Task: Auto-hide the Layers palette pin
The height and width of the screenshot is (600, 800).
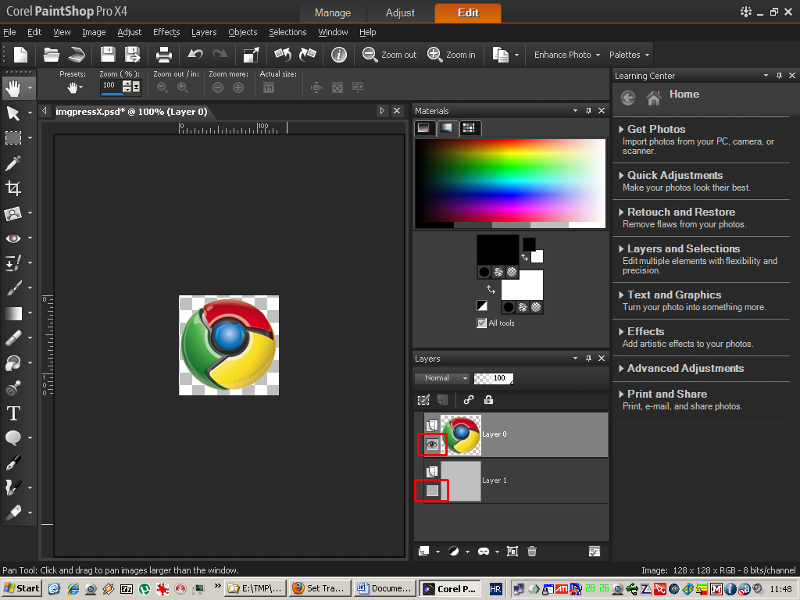Action: pos(588,359)
